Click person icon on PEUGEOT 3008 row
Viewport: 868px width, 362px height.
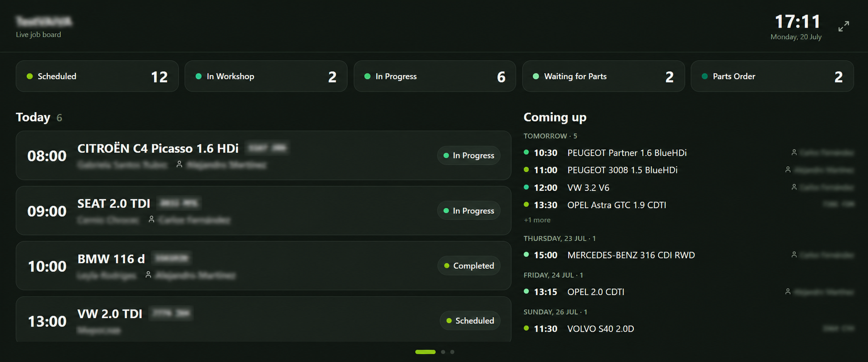(788, 170)
